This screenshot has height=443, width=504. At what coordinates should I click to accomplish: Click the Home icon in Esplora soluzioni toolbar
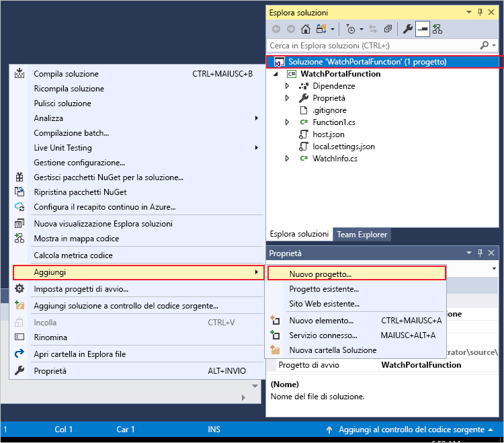tap(305, 30)
